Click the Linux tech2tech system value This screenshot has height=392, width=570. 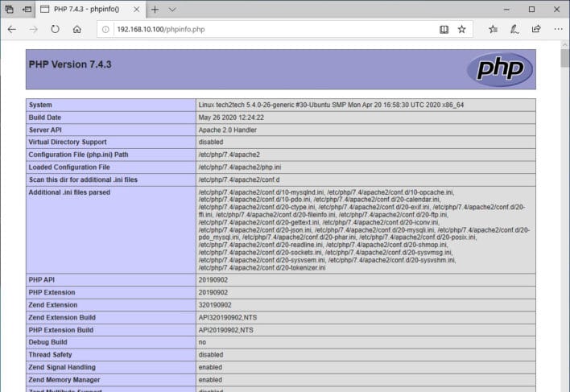click(331, 105)
